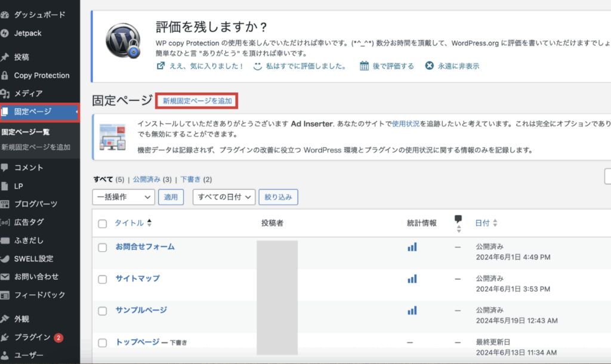Click the stats bar icon for お問合せフォーム
Viewport: 611px width, 364px height.
412,247
